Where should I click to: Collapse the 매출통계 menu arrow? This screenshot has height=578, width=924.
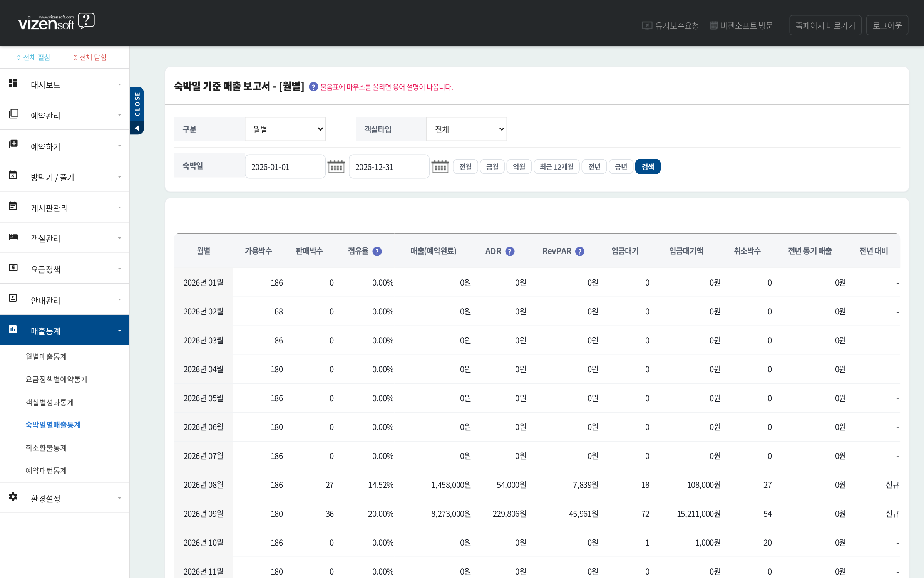pyautogui.click(x=119, y=331)
